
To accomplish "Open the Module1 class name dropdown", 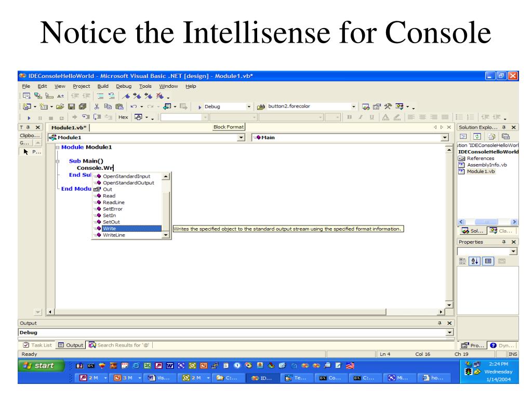I will pos(241,137).
